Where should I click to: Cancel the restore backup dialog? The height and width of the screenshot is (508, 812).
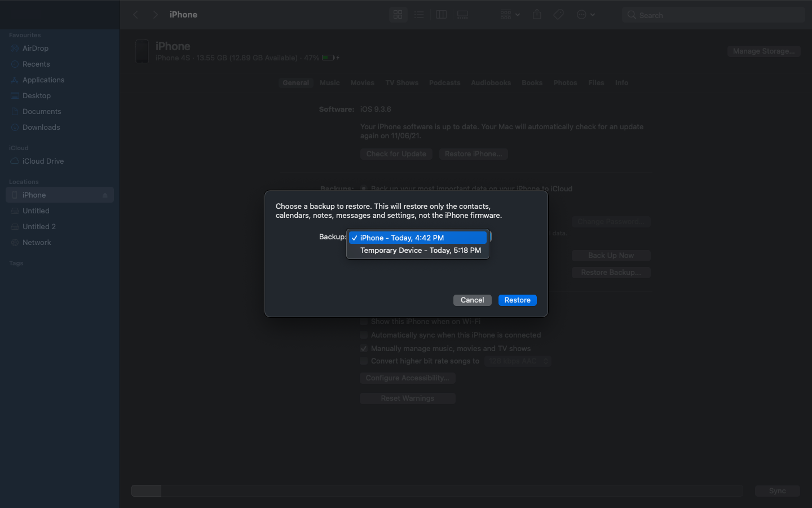coord(472,300)
